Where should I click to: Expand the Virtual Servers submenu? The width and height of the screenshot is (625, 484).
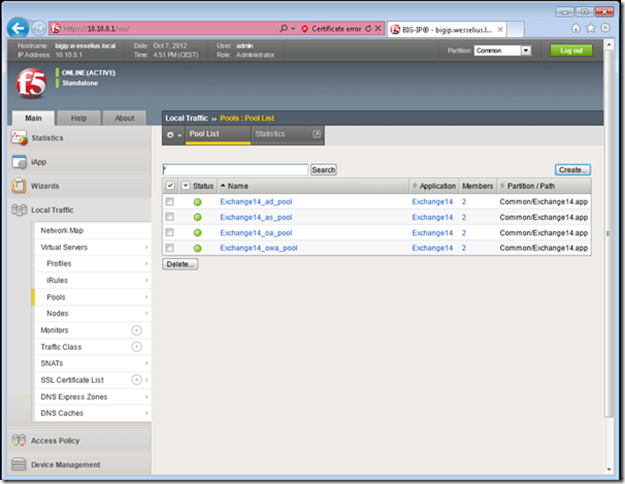click(146, 247)
